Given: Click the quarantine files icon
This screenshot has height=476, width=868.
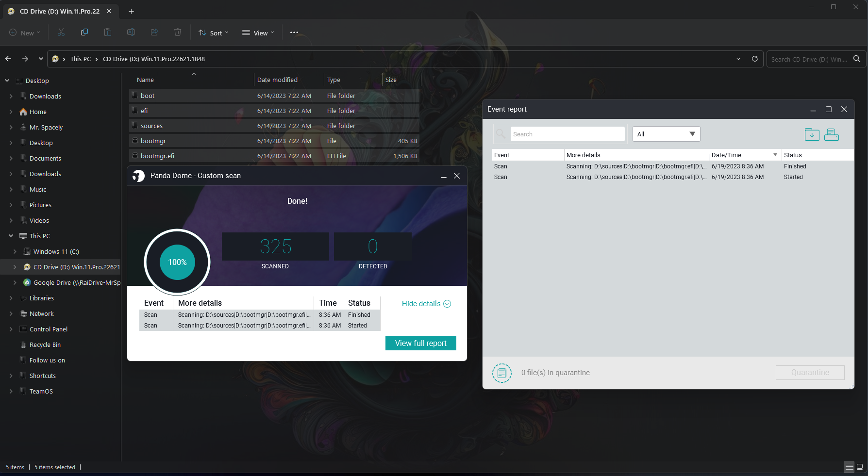Looking at the screenshot, I should pos(502,373).
